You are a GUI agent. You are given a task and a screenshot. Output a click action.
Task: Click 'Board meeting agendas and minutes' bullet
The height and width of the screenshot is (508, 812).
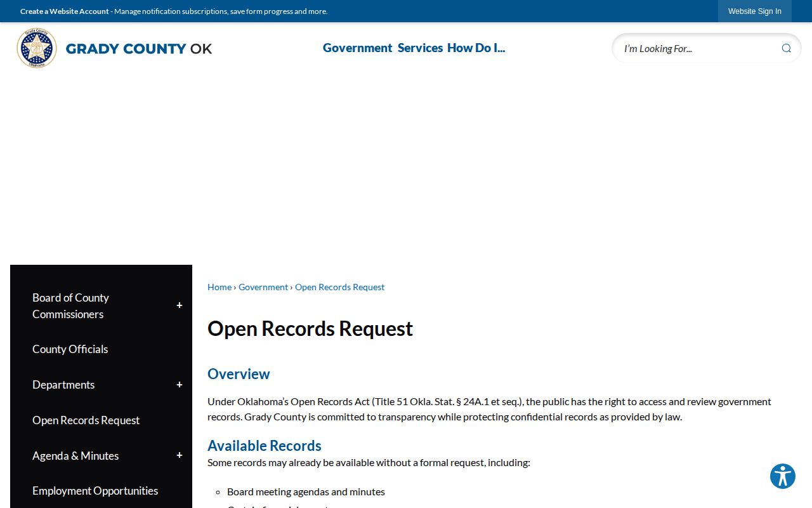(x=306, y=491)
